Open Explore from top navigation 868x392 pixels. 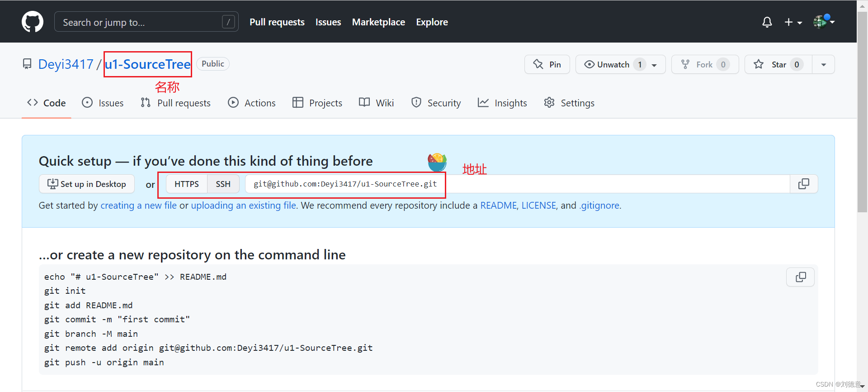(432, 22)
